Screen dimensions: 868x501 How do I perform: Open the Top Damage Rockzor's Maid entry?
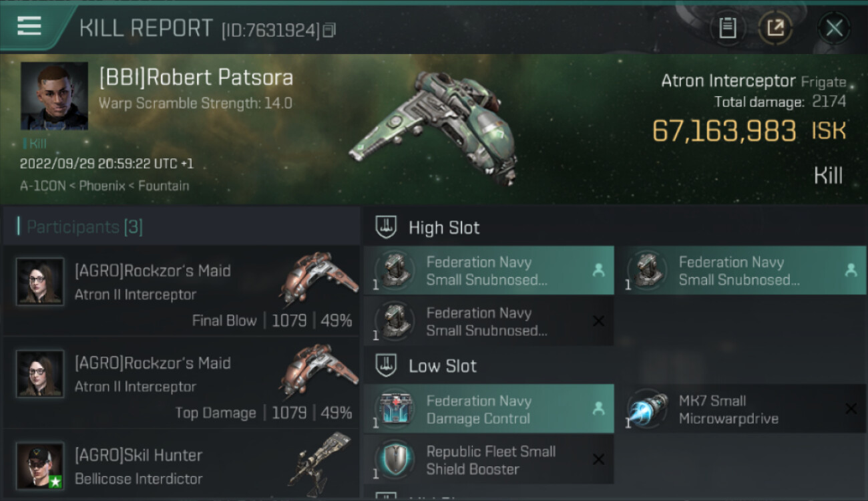180,383
